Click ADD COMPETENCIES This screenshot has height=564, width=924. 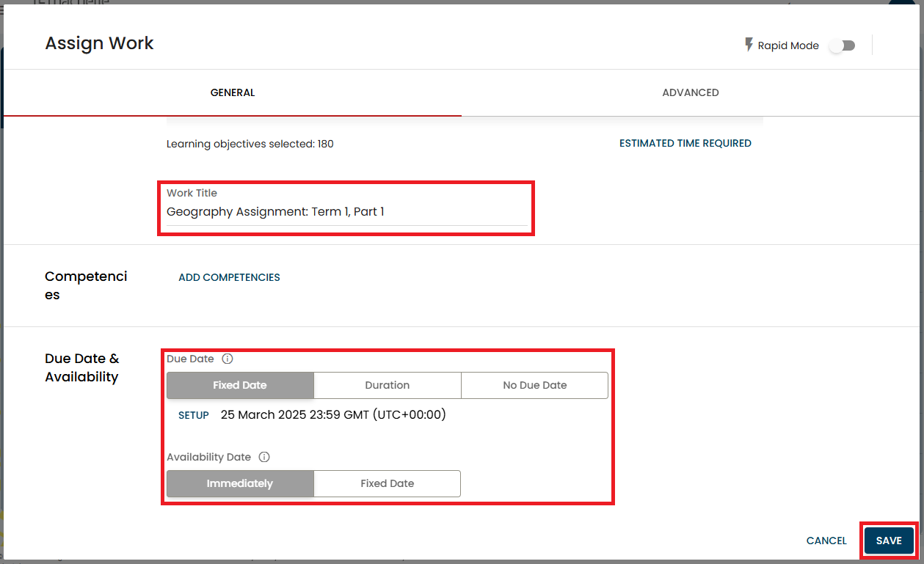229,277
